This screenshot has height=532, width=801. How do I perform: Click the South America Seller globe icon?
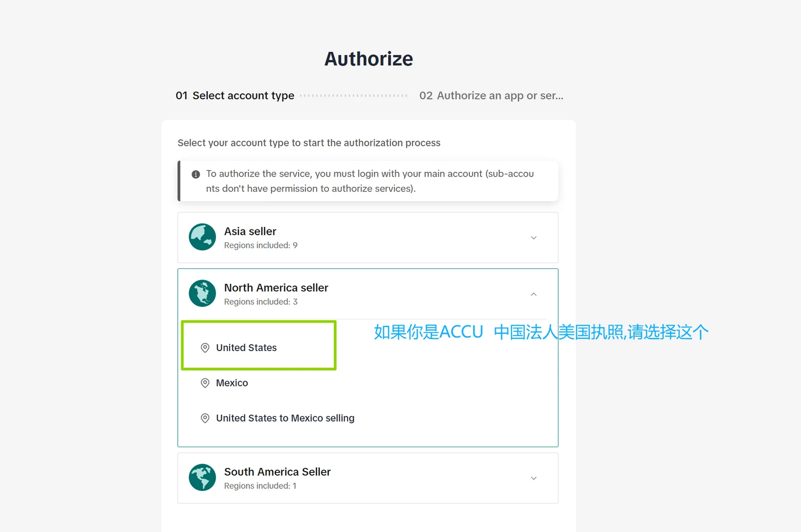click(x=202, y=478)
